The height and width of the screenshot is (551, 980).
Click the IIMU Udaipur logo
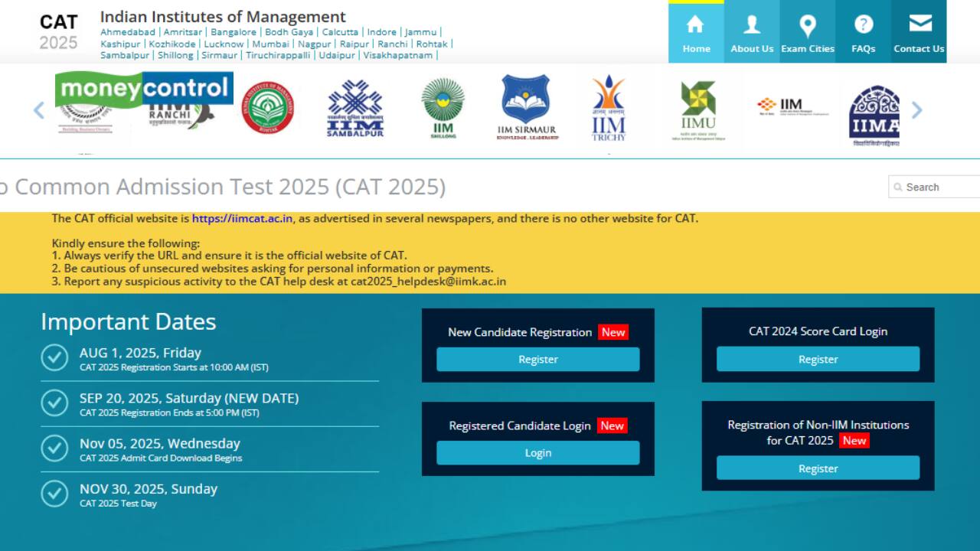click(x=697, y=109)
